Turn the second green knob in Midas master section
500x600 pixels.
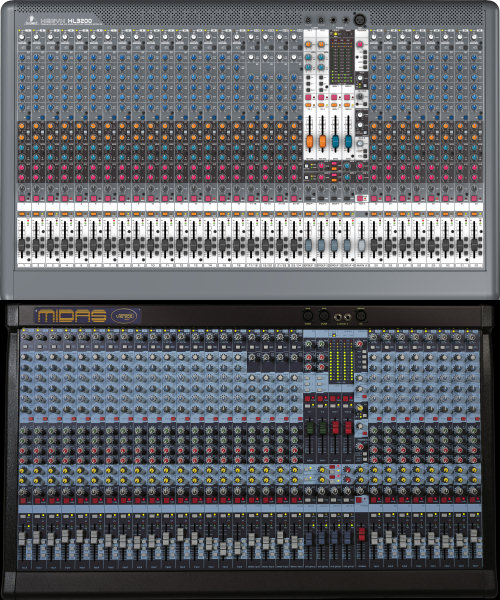[x=321, y=345]
